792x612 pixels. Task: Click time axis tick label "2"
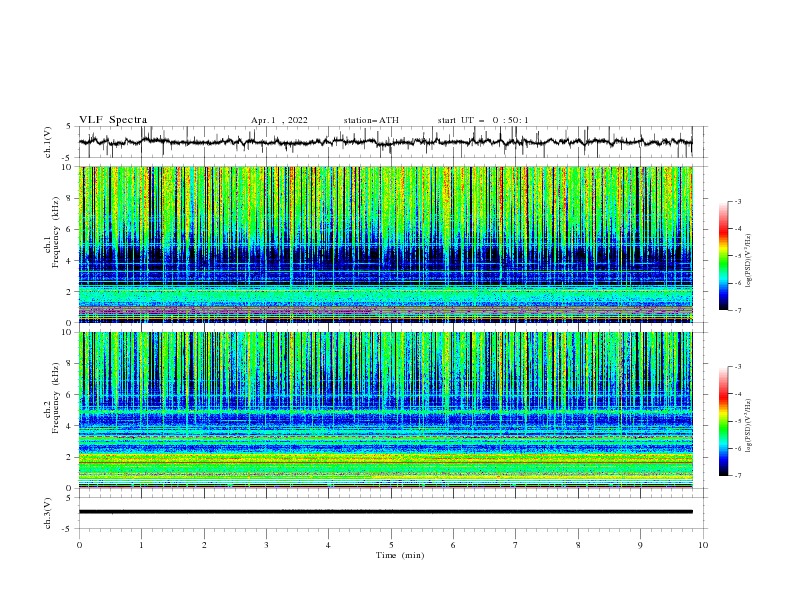tap(204, 545)
